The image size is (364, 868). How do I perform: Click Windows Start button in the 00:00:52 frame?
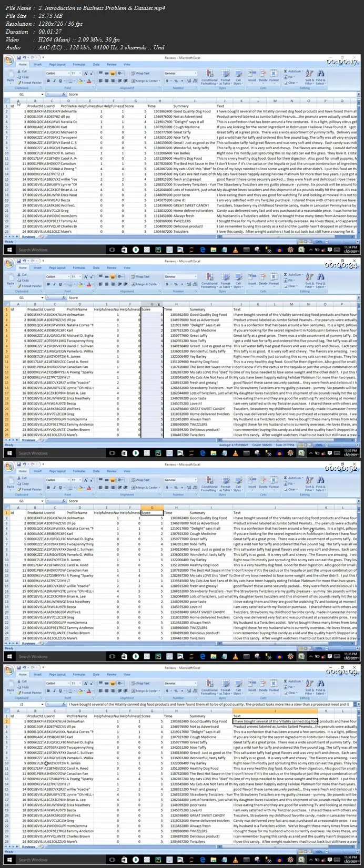8,656
